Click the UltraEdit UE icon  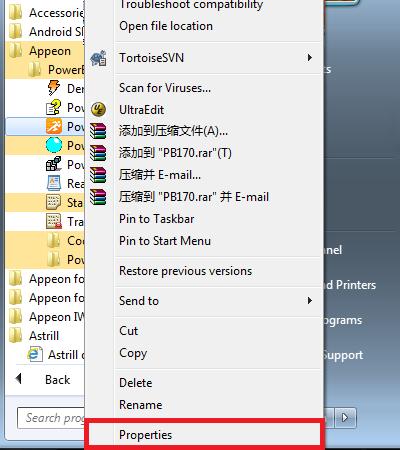pyautogui.click(x=98, y=109)
